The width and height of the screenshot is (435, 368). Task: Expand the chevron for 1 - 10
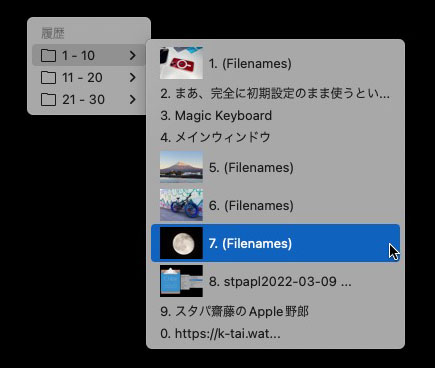(x=133, y=55)
